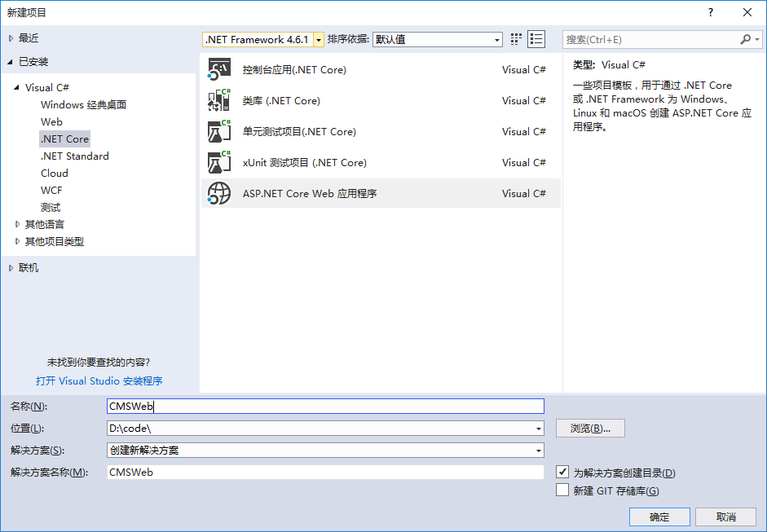Click the 解决方案名称 input field
The height and width of the screenshot is (532, 767).
(325, 473)
